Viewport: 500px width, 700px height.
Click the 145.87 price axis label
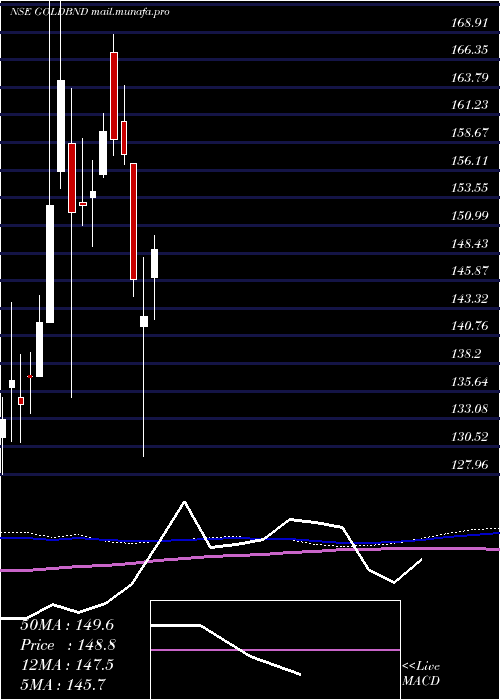click(x=469, y=271)
